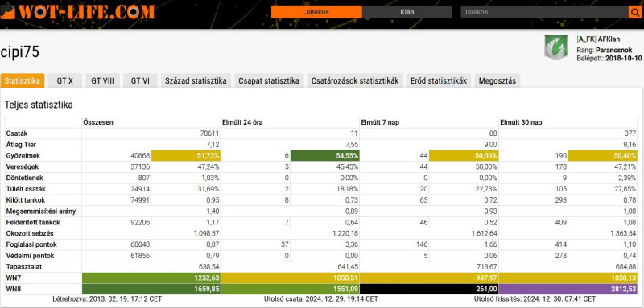Click the green 54,55% win rate cell
Viewport: 644px width, 308px height.
(325, 156)
